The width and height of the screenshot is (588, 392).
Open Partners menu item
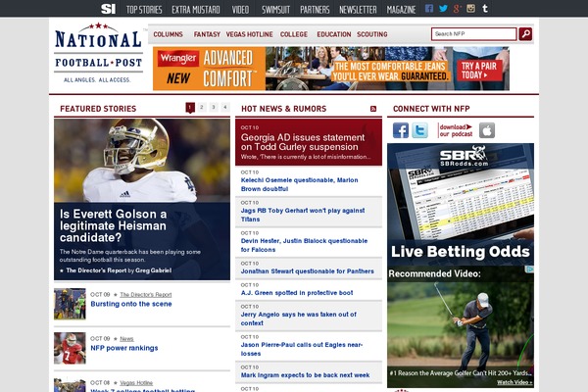[x=315, y=10]
